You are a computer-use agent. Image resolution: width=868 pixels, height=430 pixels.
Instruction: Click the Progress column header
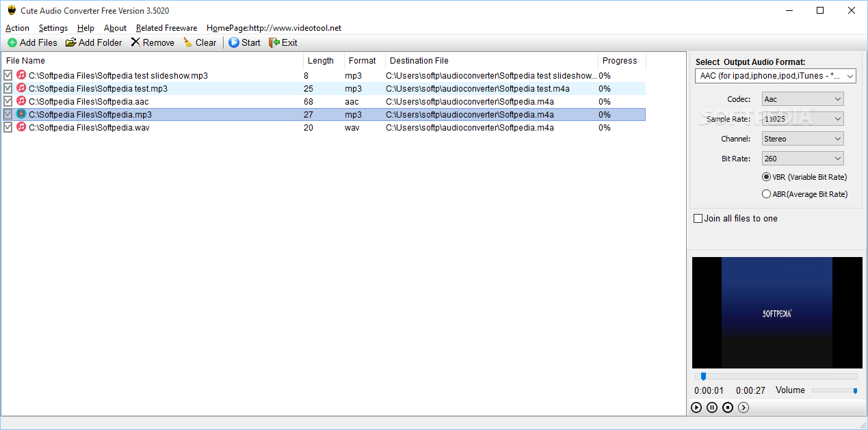622,61
